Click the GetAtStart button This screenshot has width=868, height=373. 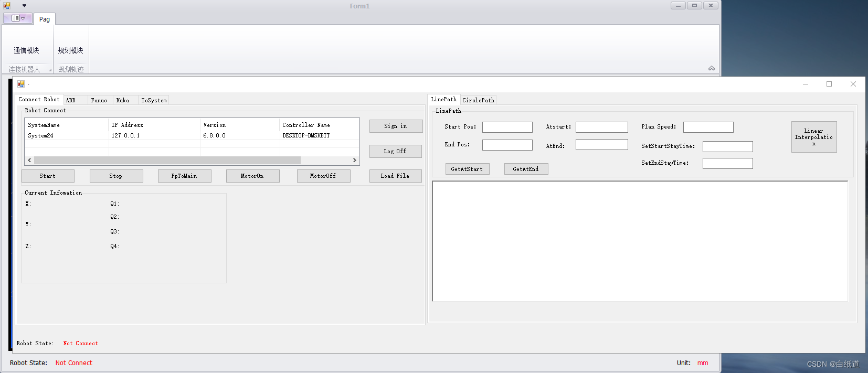467,169
